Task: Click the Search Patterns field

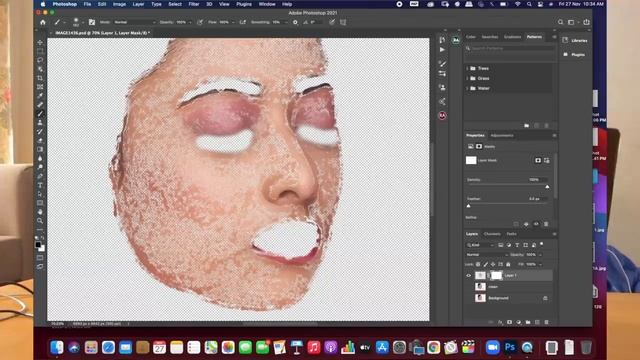Action: 509,48
